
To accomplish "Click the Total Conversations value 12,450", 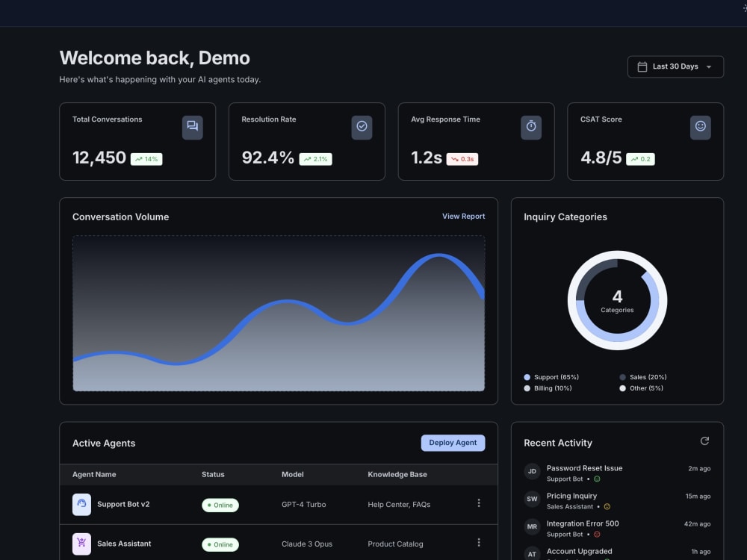I will pos(99,158).
